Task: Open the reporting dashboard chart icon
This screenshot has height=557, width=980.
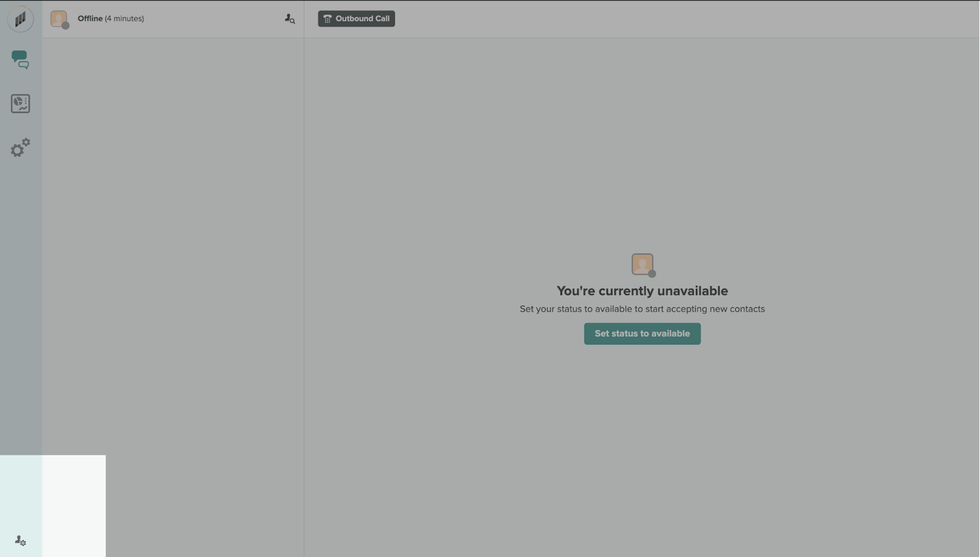Action: [20, 103]
